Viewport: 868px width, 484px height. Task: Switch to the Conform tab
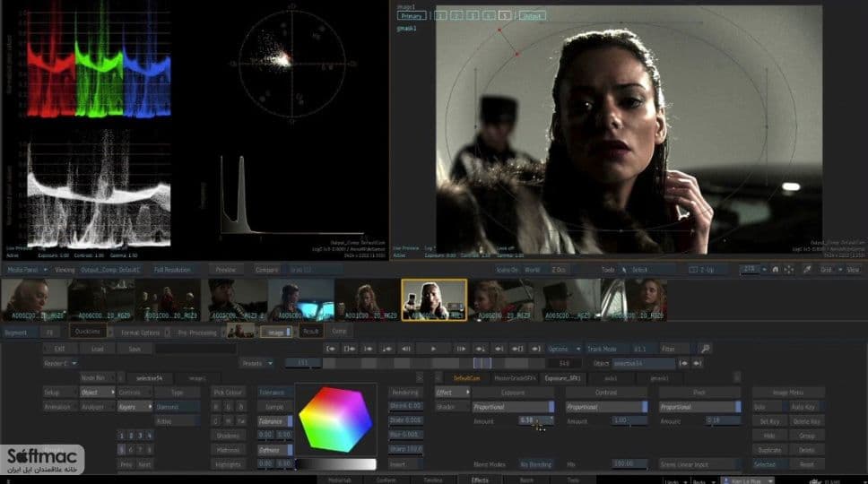(386, 480)
